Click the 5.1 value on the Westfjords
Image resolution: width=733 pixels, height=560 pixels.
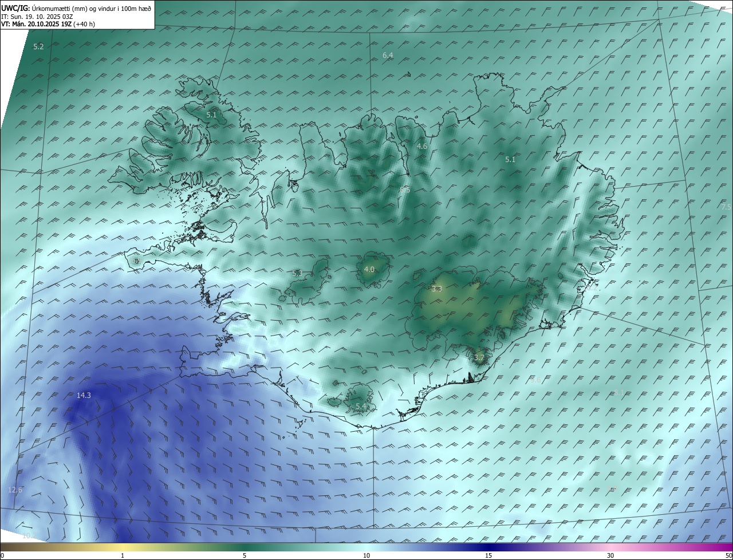(x=211, y=115)
